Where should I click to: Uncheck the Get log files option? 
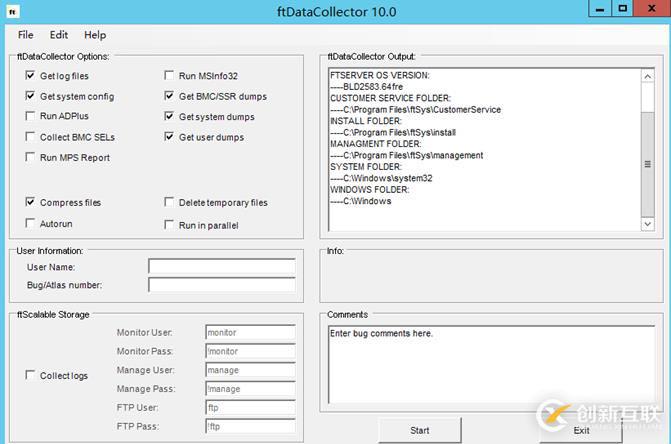coord(30,76)
